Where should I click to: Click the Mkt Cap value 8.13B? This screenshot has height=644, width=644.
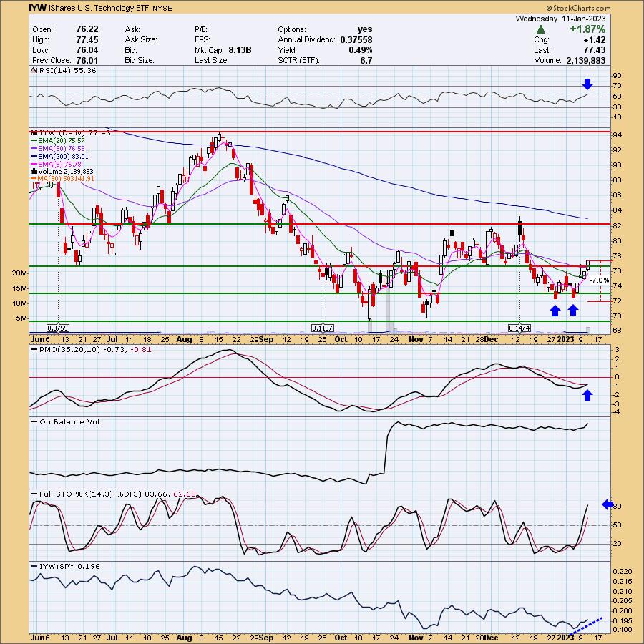[240, 50]
